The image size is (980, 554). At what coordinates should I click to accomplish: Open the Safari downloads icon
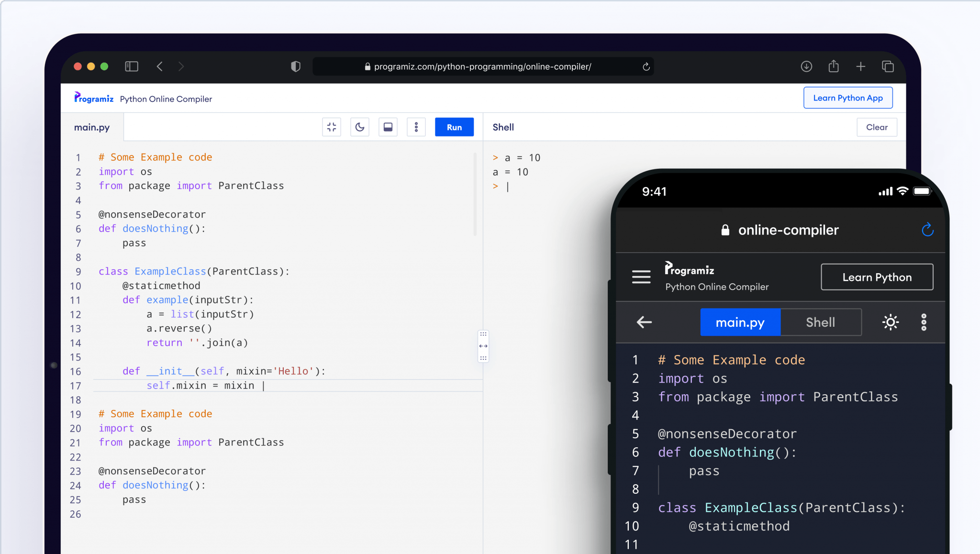point(806,66)
